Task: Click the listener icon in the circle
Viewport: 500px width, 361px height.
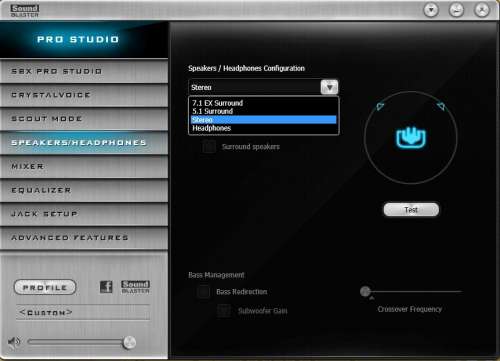Action: 411,138
